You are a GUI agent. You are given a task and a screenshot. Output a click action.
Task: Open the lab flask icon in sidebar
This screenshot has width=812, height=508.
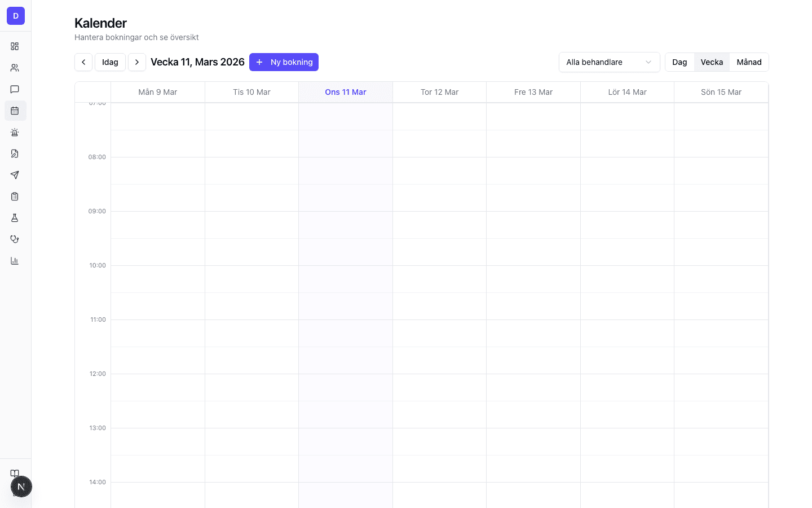[15, 218]
